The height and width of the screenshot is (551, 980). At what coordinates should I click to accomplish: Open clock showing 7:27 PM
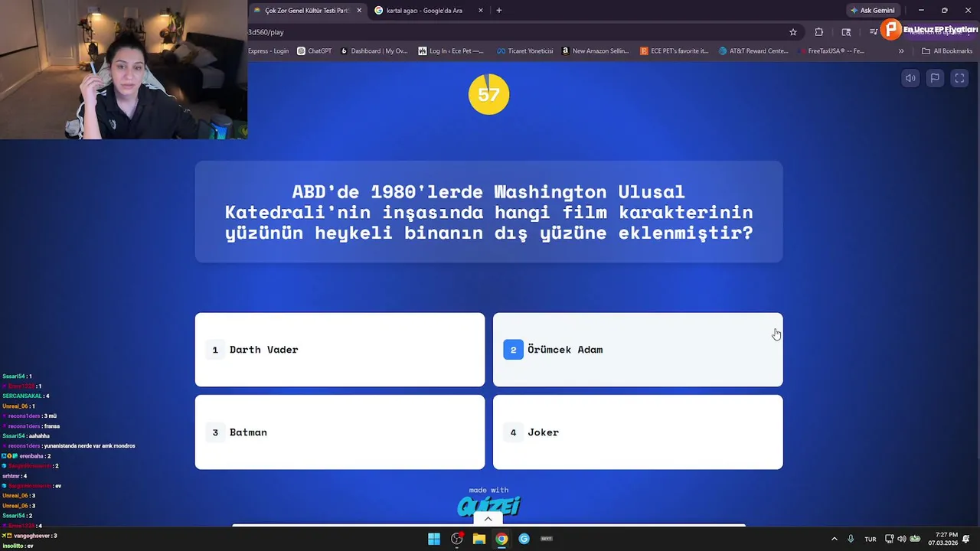(x=943, y=539)
